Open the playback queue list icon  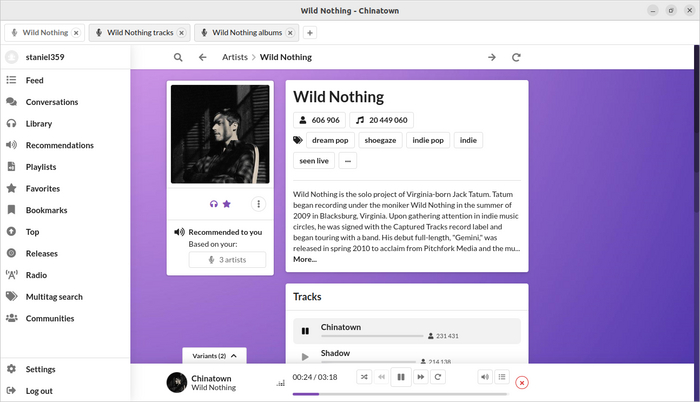click(502, 377)
